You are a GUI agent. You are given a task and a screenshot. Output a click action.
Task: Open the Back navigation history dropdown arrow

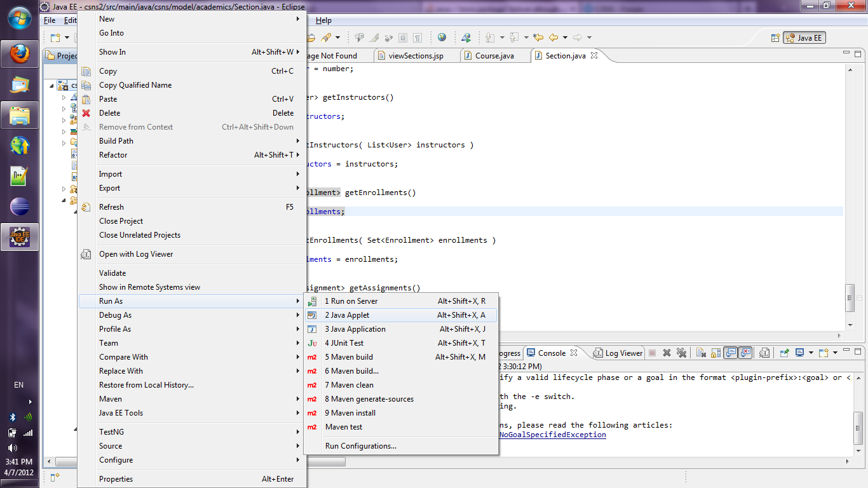point(565,37)
